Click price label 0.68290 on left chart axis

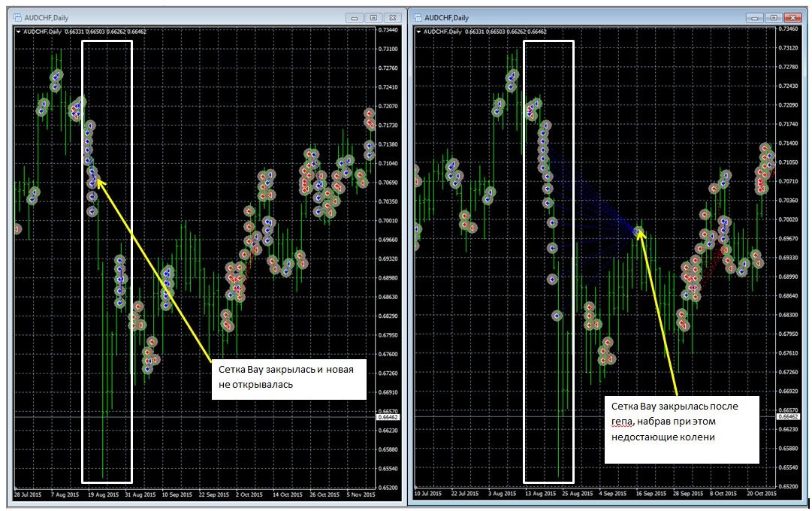tap(388, 316)
